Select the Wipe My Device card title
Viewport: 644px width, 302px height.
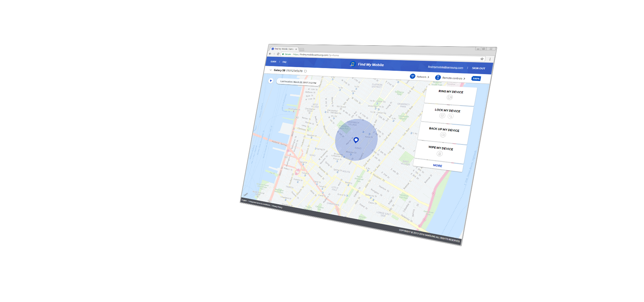tap(441, 148)
